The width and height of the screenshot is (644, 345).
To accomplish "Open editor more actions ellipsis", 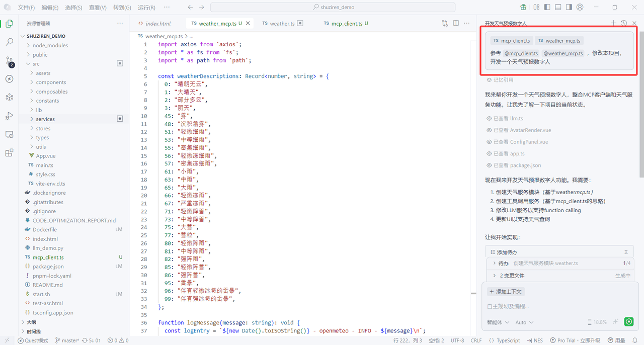I will [467, 23].
